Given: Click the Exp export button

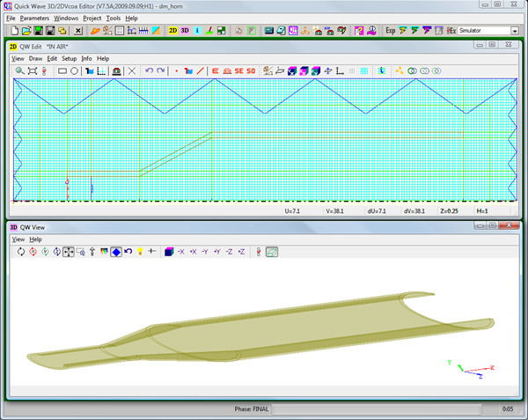Looking at the screenshot, I should pos(390,31).
